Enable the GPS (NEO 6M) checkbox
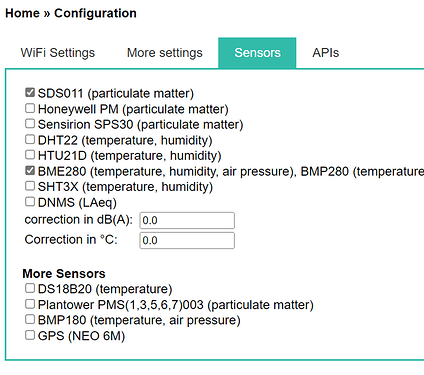Viewport: 424px width, 375px height. point(30,335)
